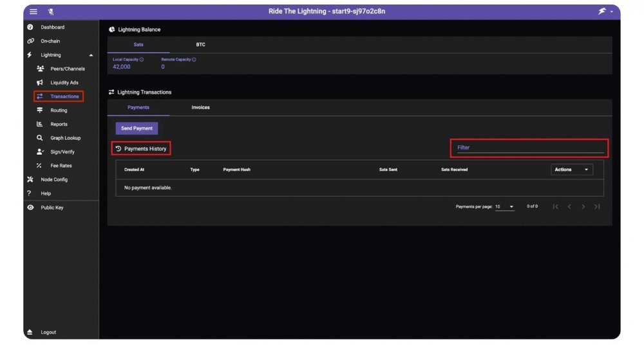Click the Lightning Transactions arrows icon
Image resolution: width=644 pixels, height=345 pixels.
tap(111, 92)
